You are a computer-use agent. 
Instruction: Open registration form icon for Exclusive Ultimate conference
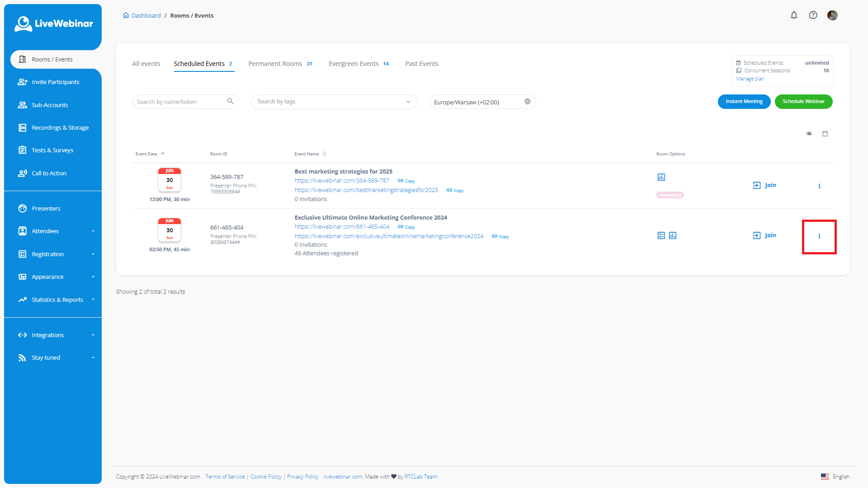661,235
